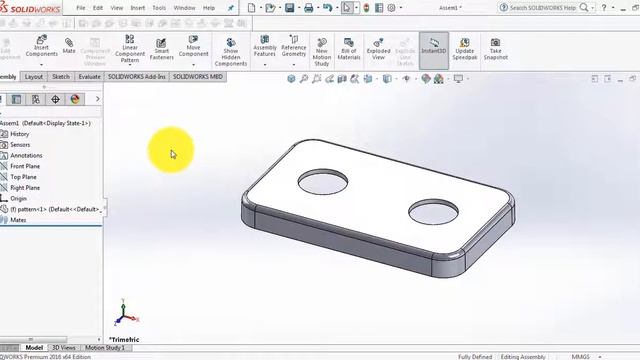Select the Top Plane tree item
The width and height of the screenshot is (640, 360).
[23, 177]
